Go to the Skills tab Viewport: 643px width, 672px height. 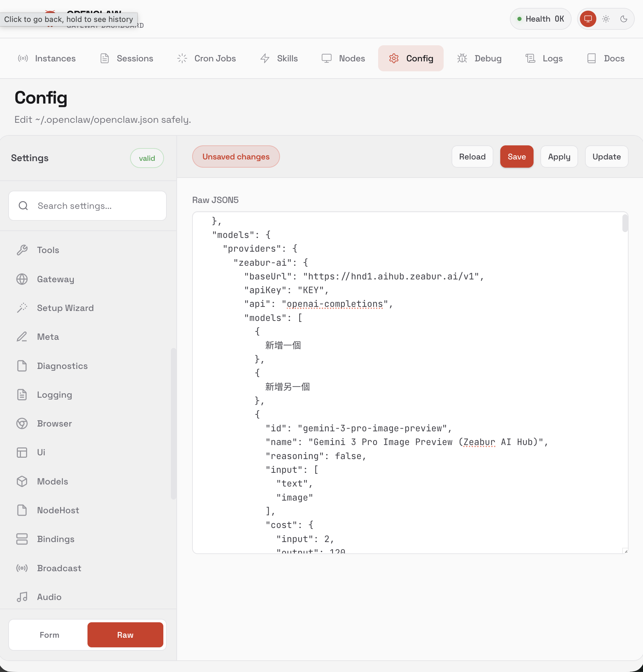tap(279, 58)
